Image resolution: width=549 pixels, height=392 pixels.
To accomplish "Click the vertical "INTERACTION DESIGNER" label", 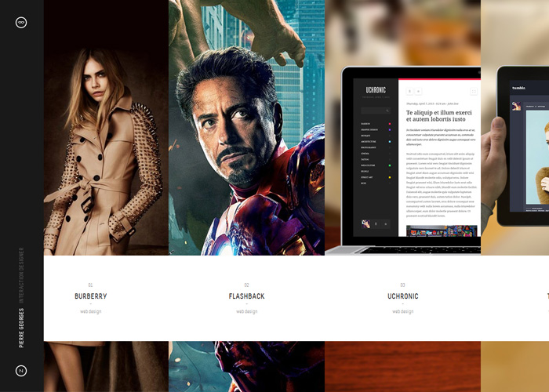I will pyautogui.click(x=21, y=275).
